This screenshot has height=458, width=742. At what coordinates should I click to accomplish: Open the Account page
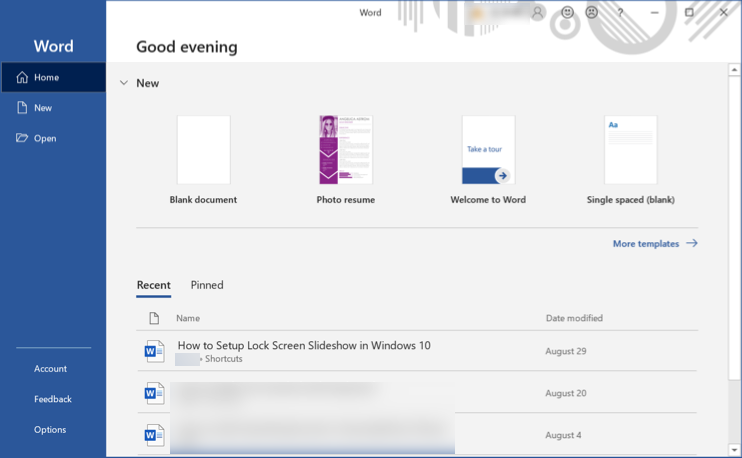[x=50, y=369]
